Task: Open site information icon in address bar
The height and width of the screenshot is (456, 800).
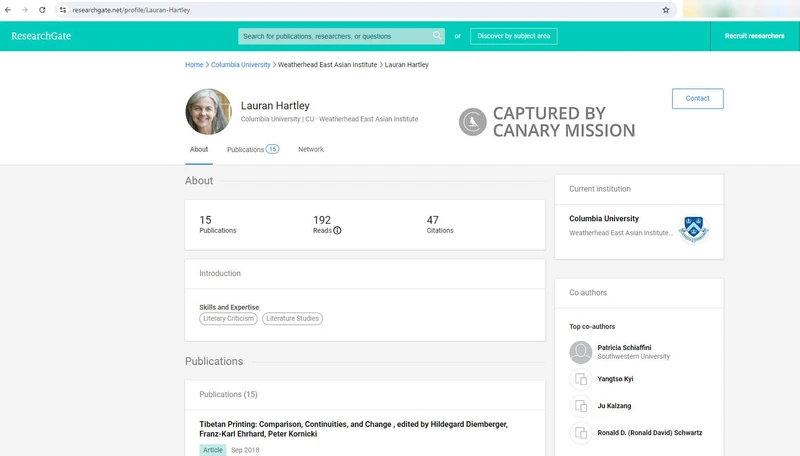Action: [63, 10]
